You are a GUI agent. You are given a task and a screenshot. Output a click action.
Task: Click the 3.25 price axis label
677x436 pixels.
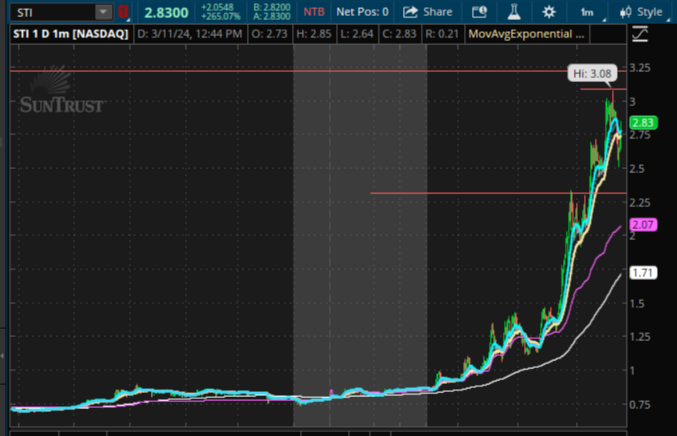click(x=639, y=68)
